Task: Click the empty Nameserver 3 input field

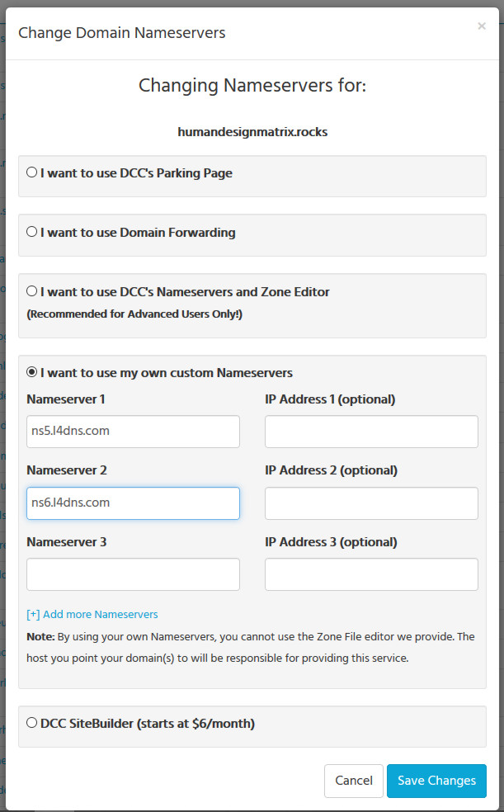Action: pos(133,574)
